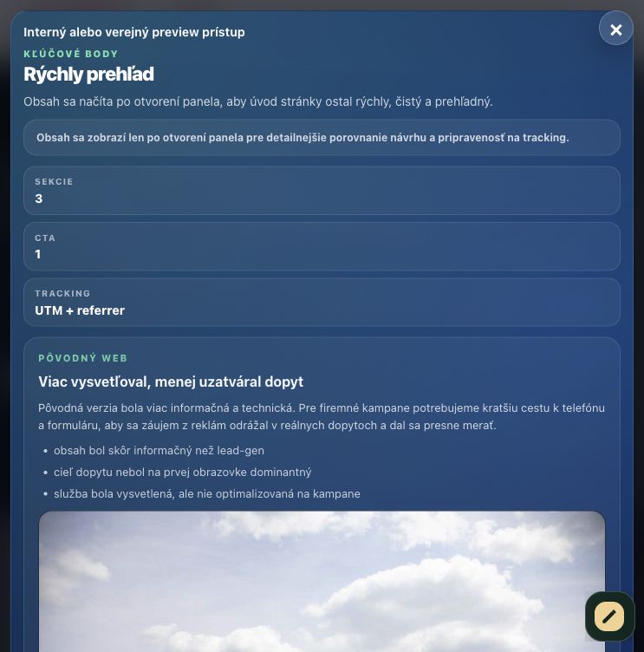Click the 'Rýchly prehľad' heading
The image size is (644, 652).
[88, 75]
